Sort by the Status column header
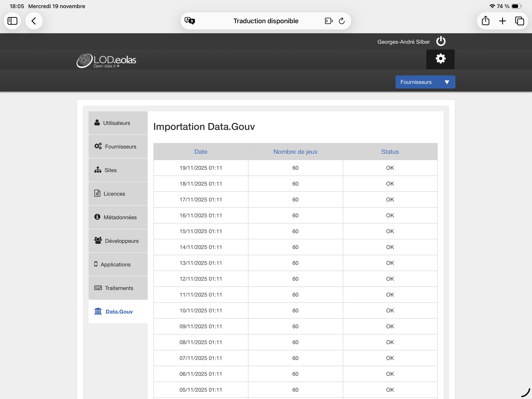The image size is (532, 399). 390,152
